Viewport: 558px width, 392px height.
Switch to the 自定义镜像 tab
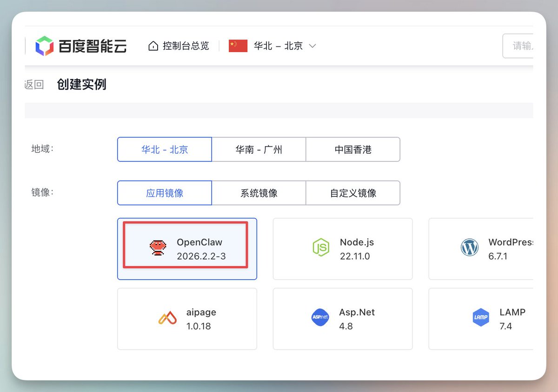[353, 193]
